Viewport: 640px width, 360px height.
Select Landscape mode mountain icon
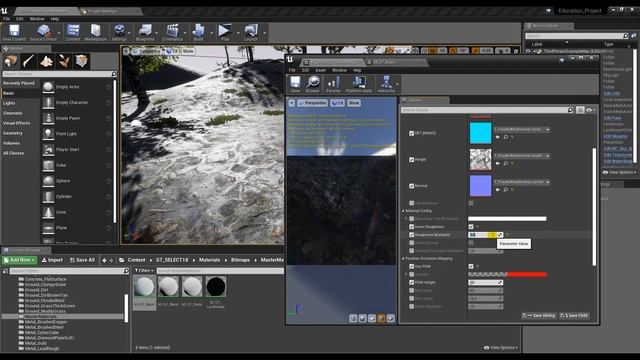point(46,61)
